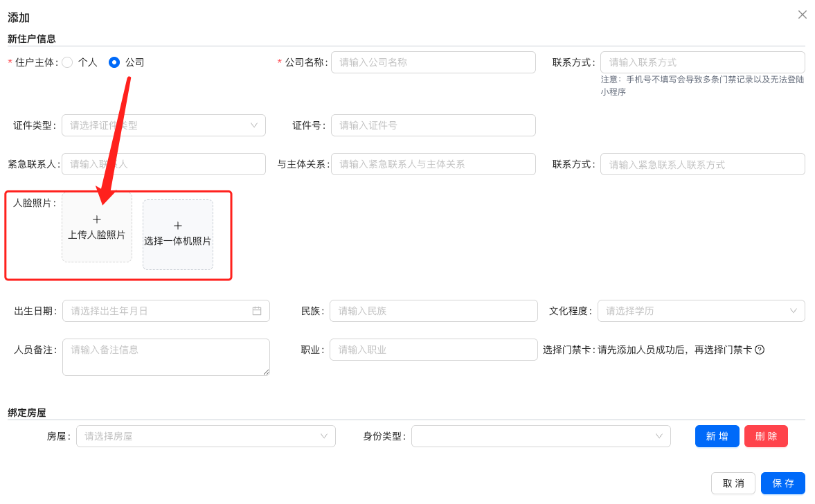This screenshot has height=504, width=815.
Task: Select the 个人 resident type
Action: pos(67,62)
